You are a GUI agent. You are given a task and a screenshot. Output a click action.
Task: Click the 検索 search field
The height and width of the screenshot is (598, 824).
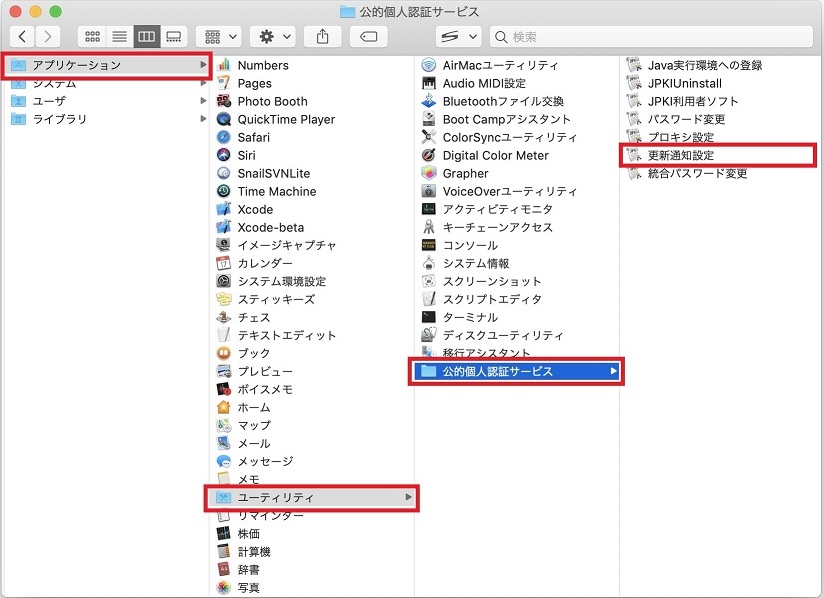[x=652, y=37]
